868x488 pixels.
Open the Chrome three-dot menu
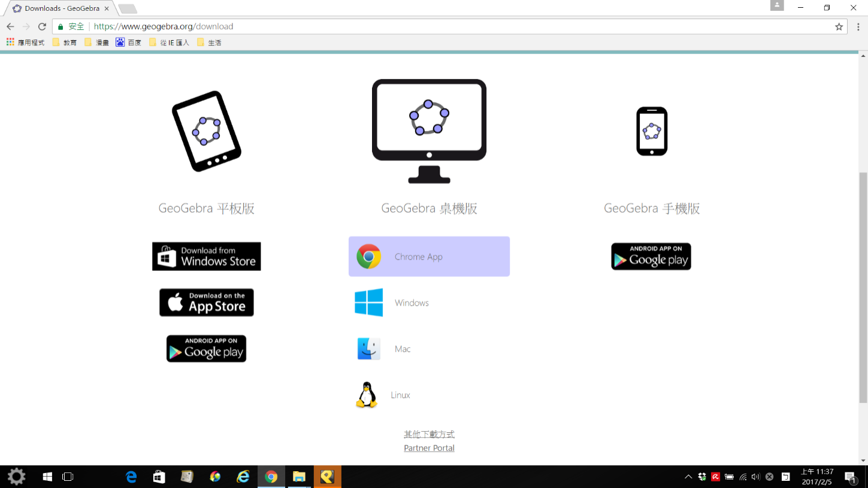tap(858, 26)
